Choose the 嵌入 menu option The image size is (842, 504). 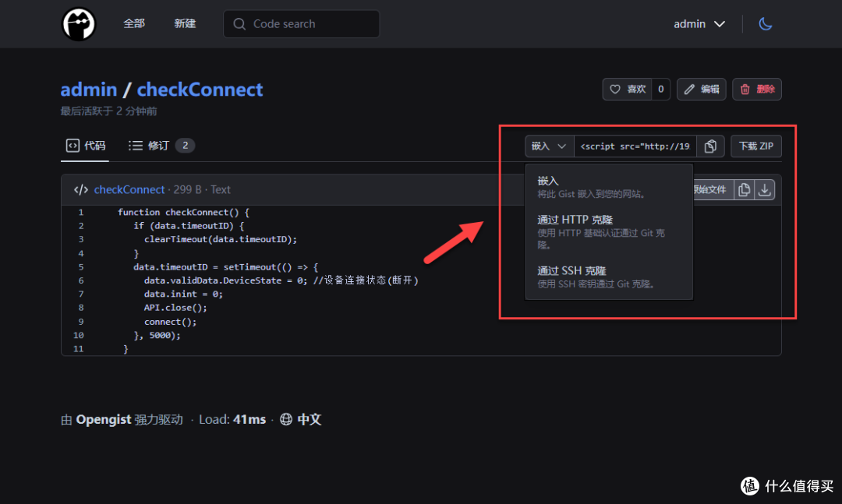[608, 187]
